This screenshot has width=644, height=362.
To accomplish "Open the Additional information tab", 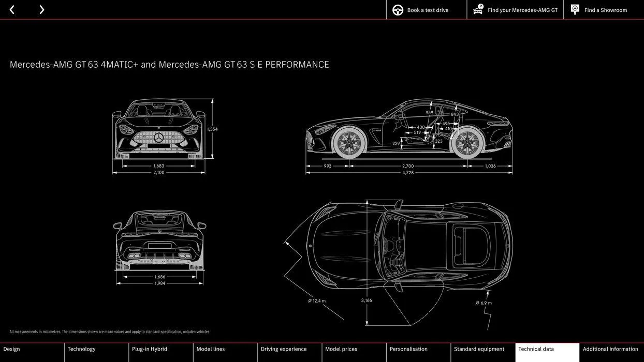I will 610,349.
